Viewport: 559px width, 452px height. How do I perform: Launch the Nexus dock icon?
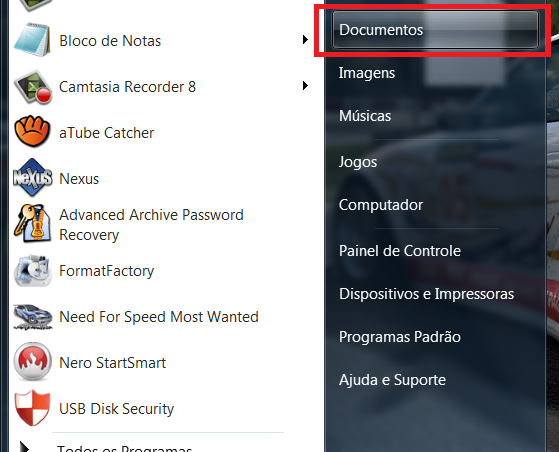[32, 178]
